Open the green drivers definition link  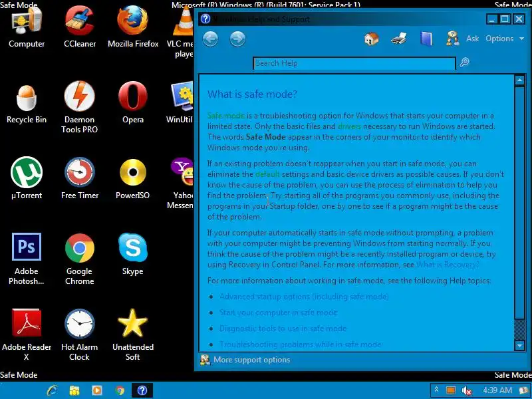(x=349, y=126)
